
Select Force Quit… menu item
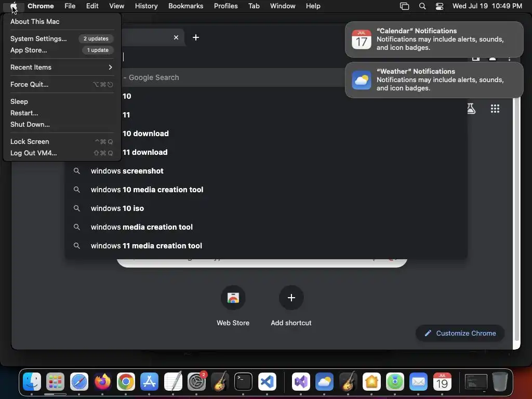coord(62,84)
